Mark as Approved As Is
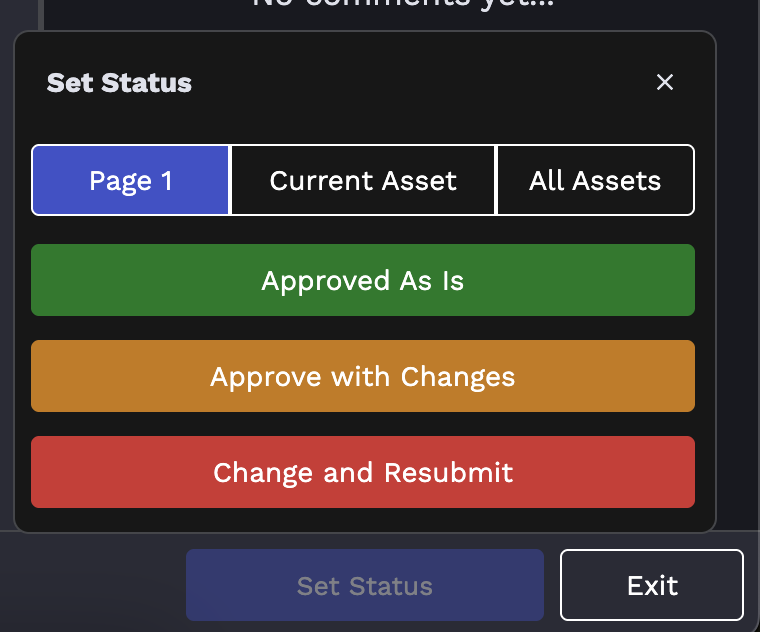Image resolution: width=760 pixels, height=632 pixels. 363,280
